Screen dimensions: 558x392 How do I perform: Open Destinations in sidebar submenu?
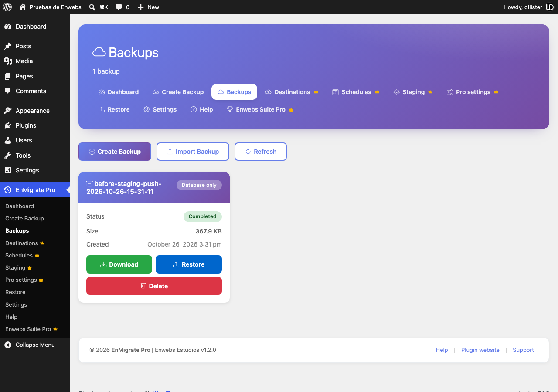coord(25,243)
